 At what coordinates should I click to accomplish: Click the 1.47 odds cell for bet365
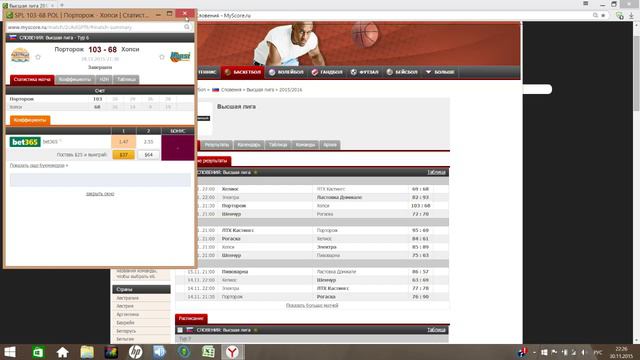[x=123, y=142]
